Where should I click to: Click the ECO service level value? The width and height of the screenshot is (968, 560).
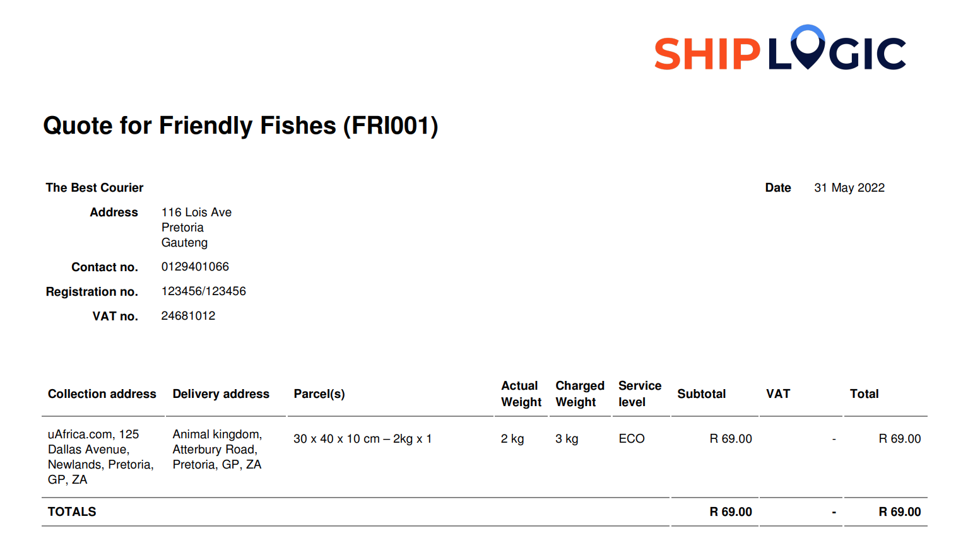(632, 438)
